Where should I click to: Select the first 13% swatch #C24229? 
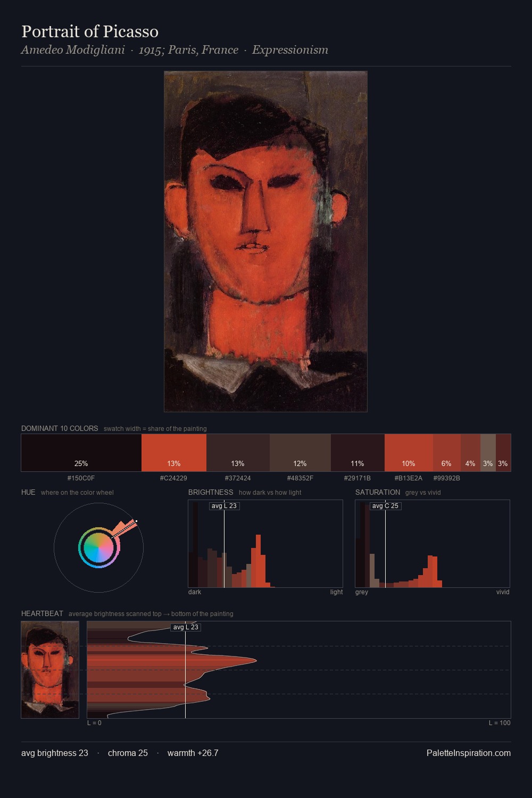174,453
